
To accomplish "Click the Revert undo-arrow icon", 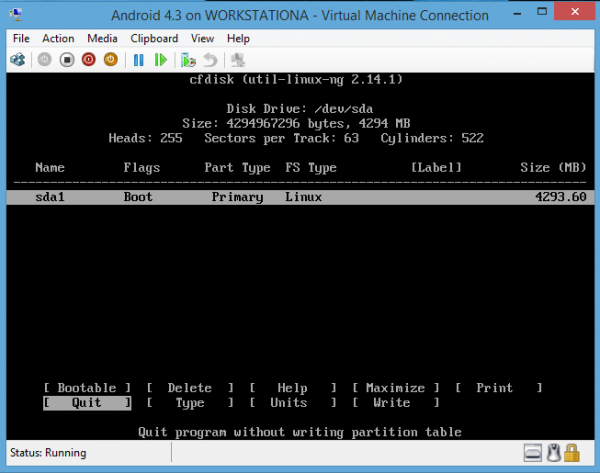I will point(210,60).
